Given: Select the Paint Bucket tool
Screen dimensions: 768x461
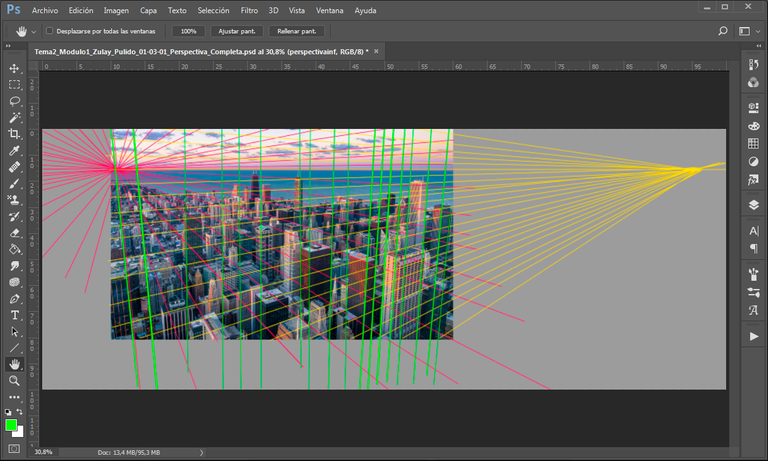Looking at the screenshot, I should click(14, 249).
